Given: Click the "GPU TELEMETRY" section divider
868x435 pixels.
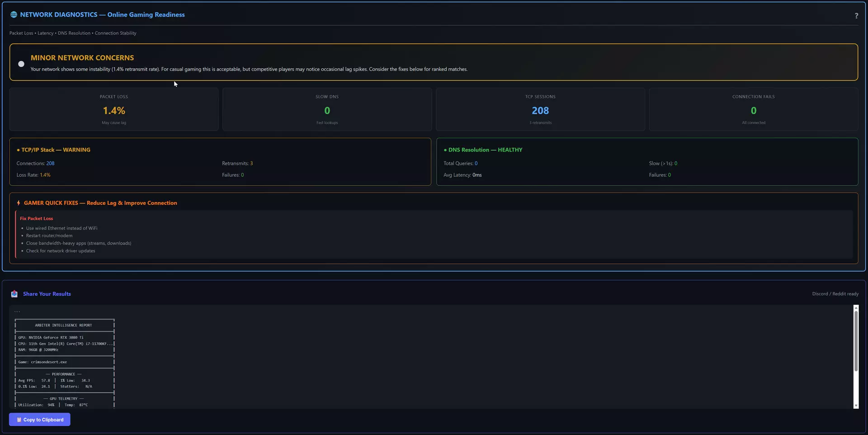Looking at the screenshot, I should click(x=63, y=398).
